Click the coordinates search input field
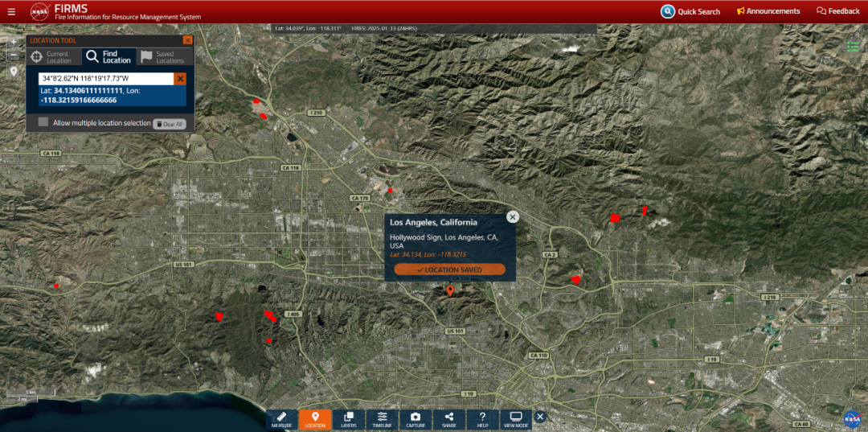This screenshot has height=432, width=868. tap(106, 79)
